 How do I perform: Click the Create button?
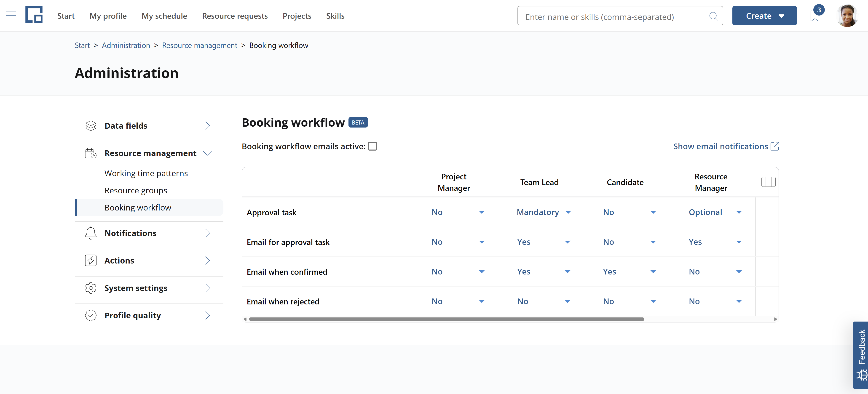pyautogui.click(x=764, y=16)
